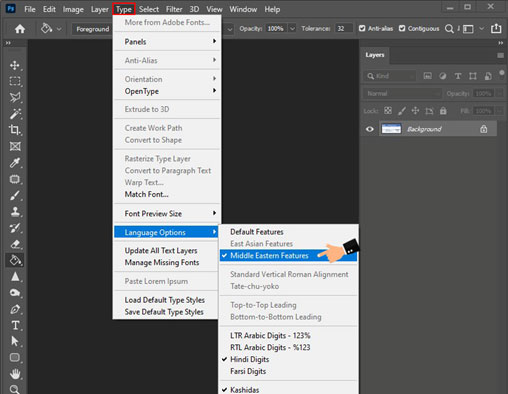Click the Share export icon
Viewport: 508px width, 394px height.
pyautogui.click(x=496, y=28)
